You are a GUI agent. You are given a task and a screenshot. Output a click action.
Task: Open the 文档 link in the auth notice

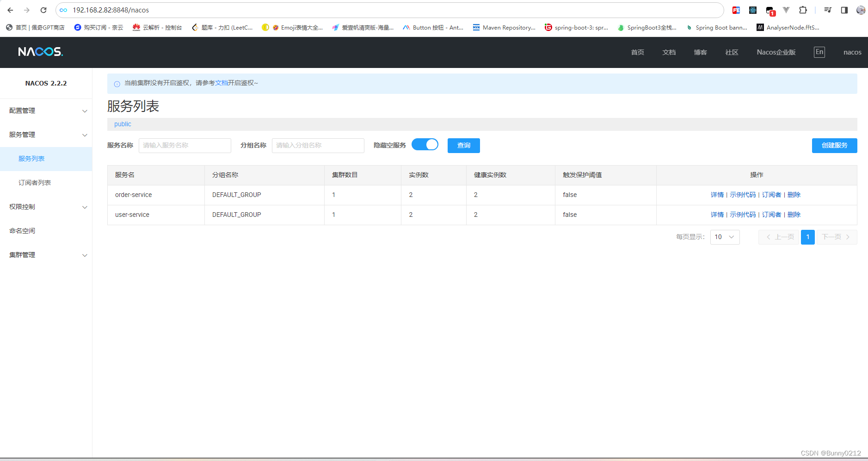(x=222, y=83)
